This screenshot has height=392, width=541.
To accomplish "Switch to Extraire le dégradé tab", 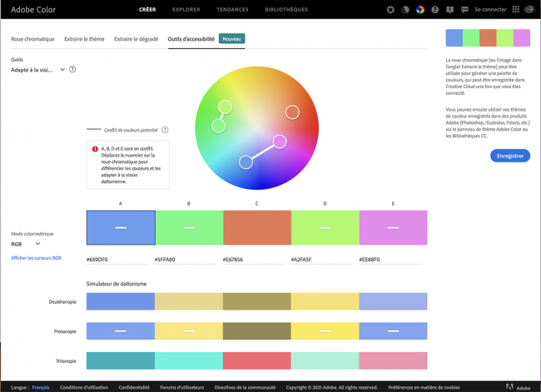I will click(x=136, y=39).
